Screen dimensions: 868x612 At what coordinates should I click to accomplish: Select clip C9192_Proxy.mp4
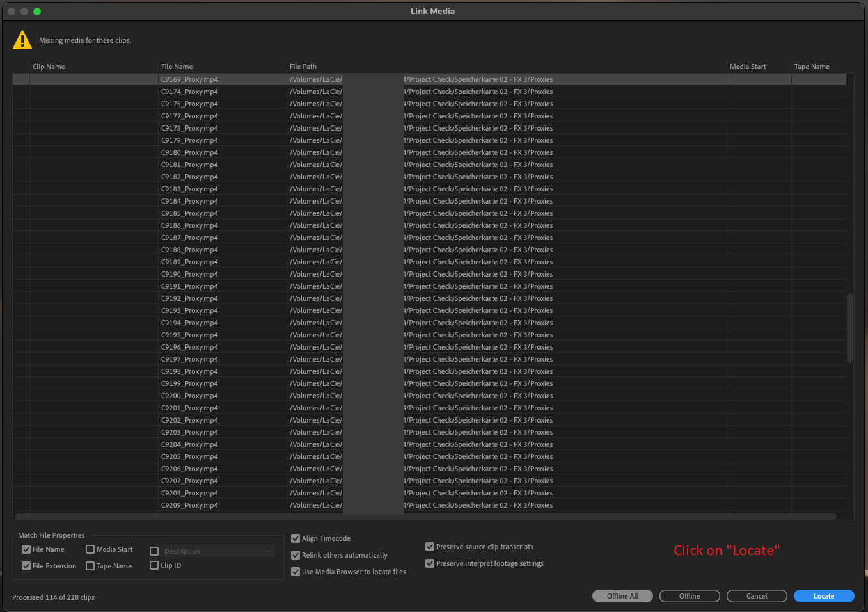(x=429, y=298)
